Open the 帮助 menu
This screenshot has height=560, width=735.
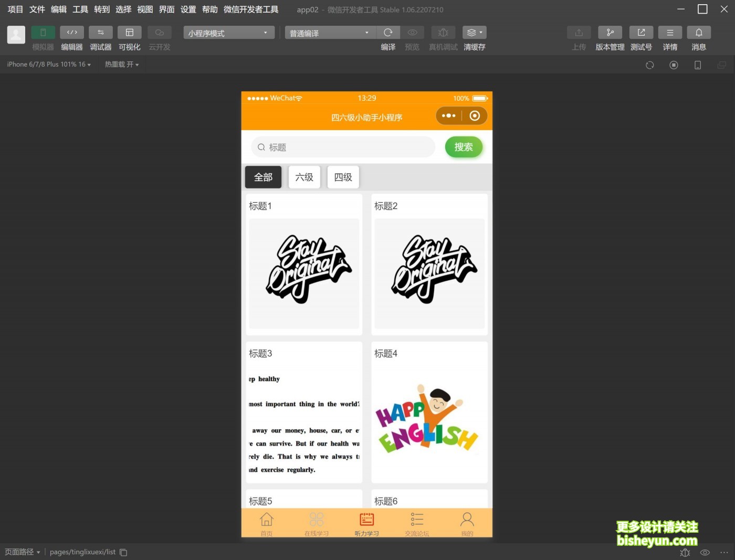(210, 9)
